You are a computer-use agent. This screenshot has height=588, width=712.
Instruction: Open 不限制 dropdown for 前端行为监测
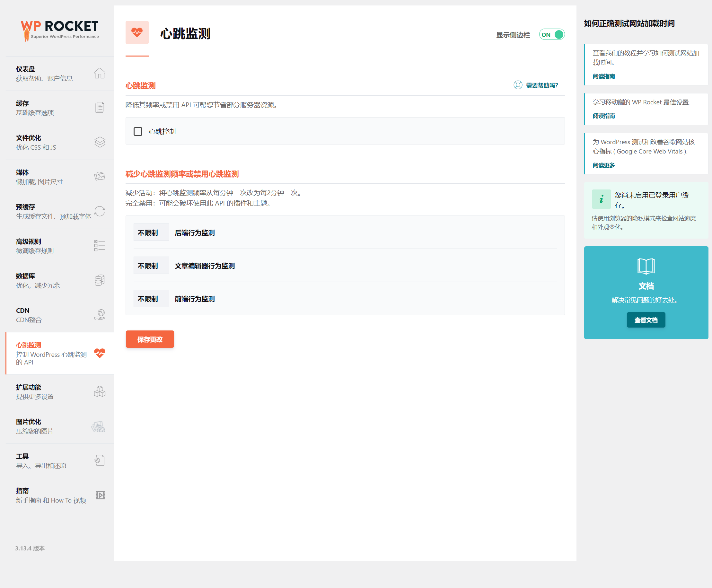tap(151, 299)
